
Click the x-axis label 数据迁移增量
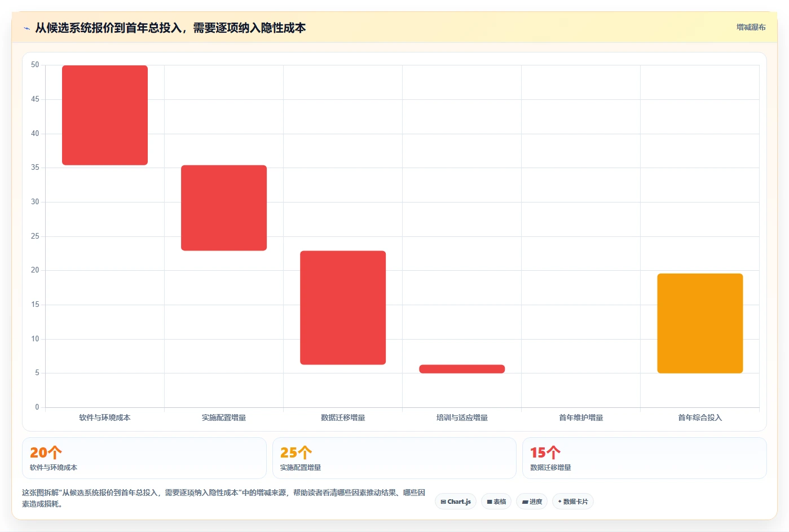click(x=343, y=417)
